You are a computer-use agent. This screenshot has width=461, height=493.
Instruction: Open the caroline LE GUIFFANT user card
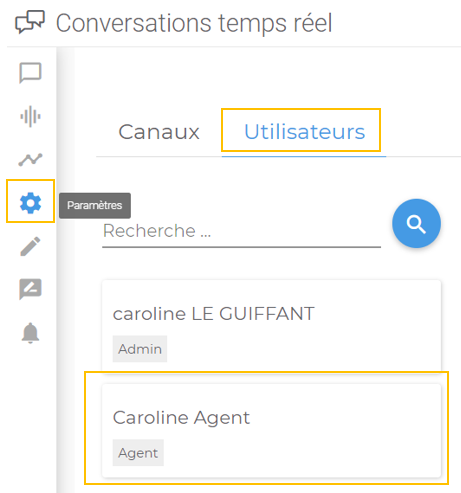coord(271,327)
